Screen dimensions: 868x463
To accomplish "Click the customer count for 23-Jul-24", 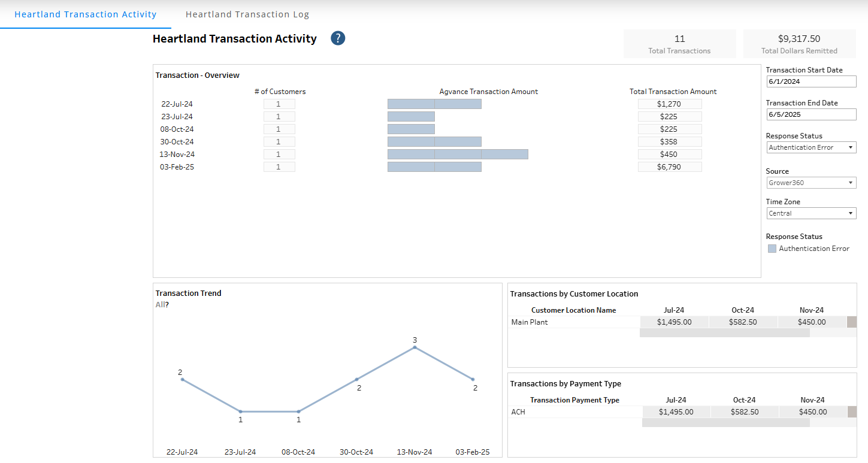I will coord(279,117).
